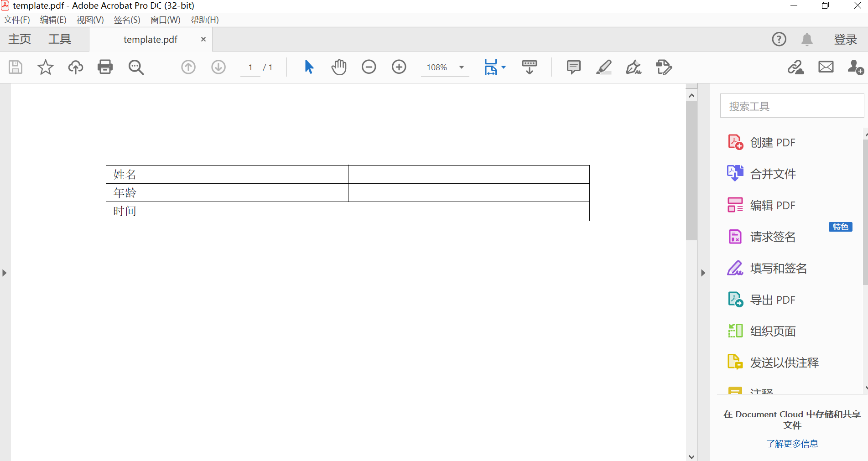
Task: Click the document scrollbar down arrow
Action: (x=691, y=456)
